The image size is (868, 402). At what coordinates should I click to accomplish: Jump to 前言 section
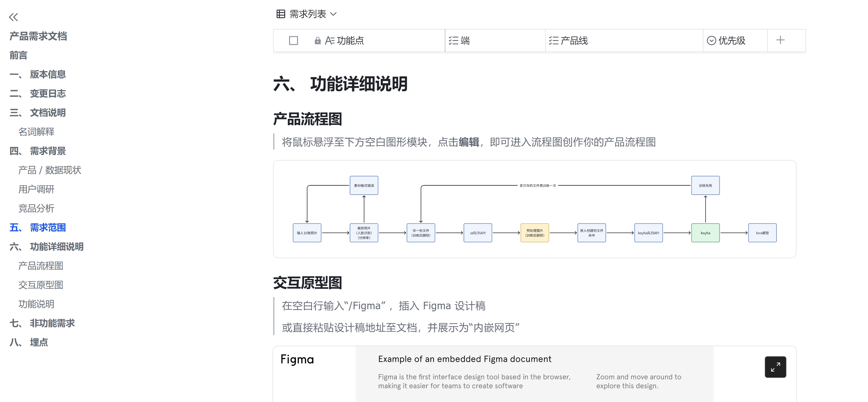coord(18,55)
